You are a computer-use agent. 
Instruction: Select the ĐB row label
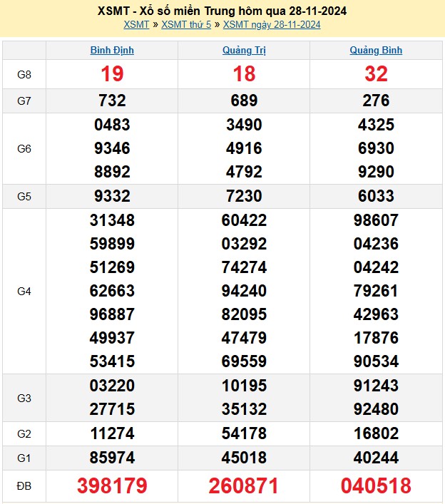[24, 486]
